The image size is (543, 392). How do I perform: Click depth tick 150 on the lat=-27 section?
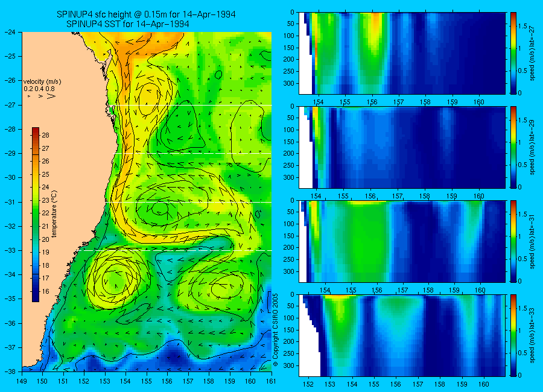pos(290,48)
